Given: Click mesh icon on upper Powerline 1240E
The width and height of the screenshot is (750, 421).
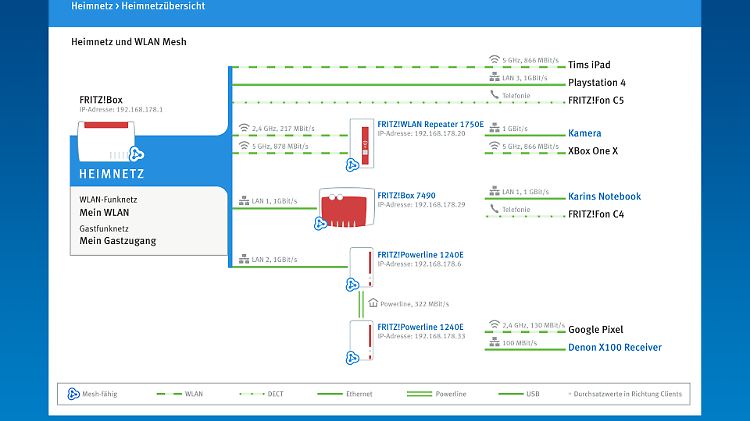Looking at the screenshot, I should tap(353, 285).
